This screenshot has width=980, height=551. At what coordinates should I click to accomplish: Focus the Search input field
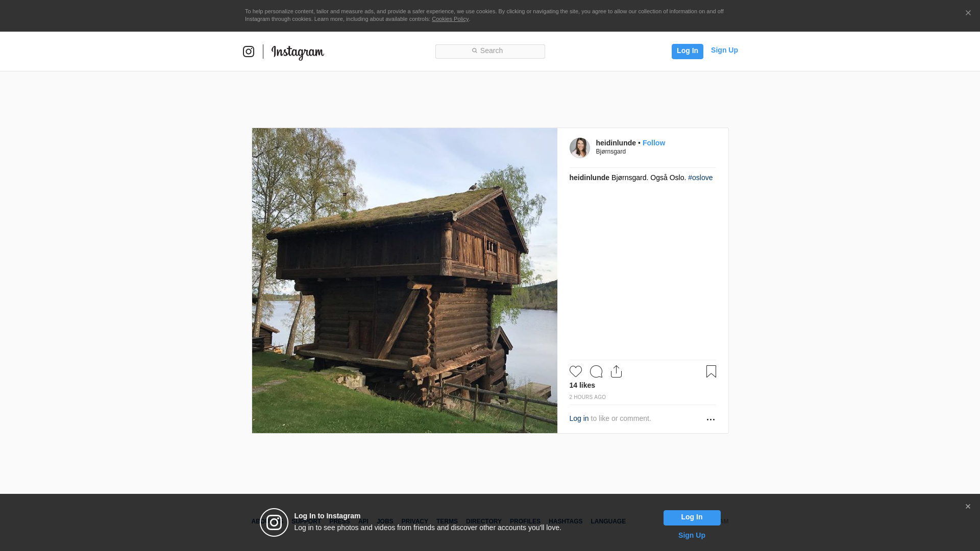(x=490, y=51)
